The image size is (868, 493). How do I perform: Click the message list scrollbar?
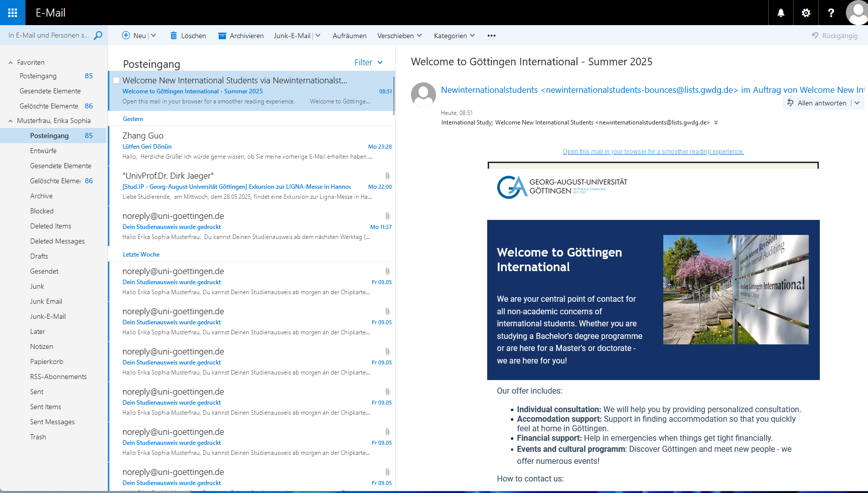(x=394, y=95)
